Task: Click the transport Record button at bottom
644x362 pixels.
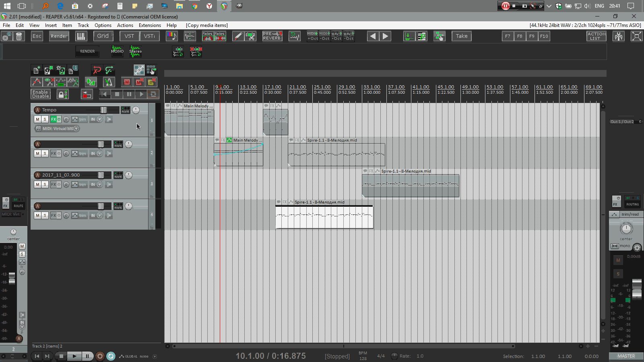Action: [x=100, y=356]
